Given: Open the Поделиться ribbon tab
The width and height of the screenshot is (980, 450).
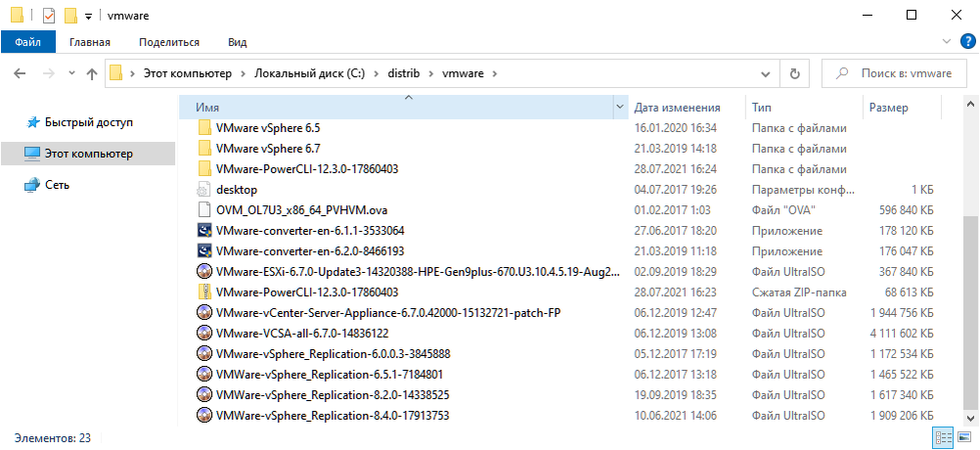Looking at the screenshot, I should tap(169, 42).
